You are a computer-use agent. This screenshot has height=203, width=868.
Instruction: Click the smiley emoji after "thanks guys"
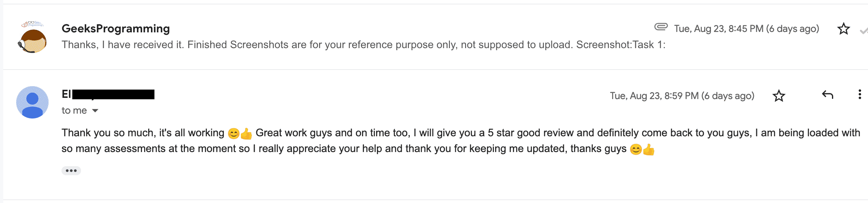(636, 150)
